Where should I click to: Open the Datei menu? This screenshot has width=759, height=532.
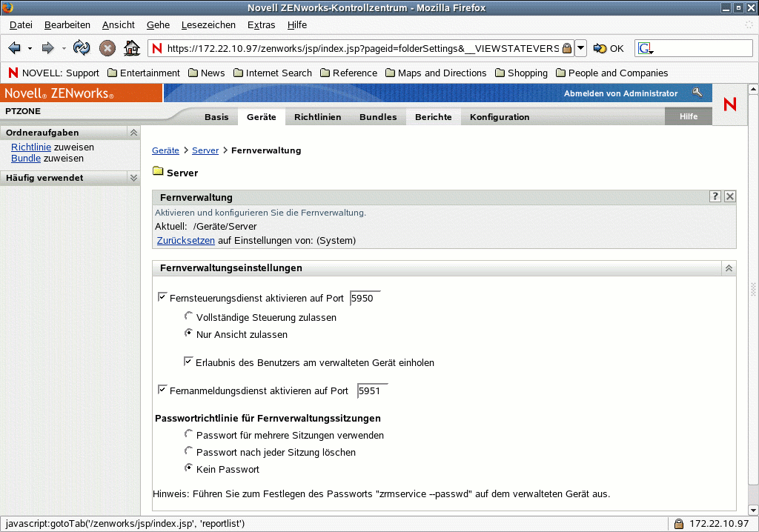[21, 24]
